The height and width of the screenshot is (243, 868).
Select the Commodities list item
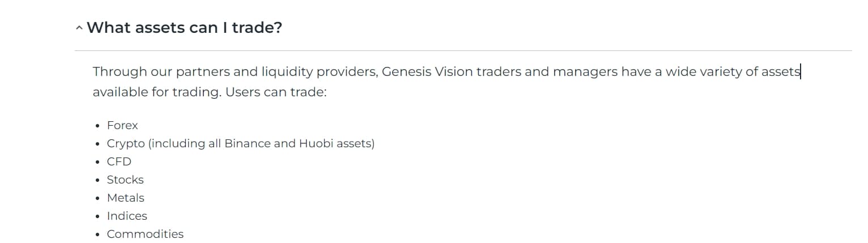click(145, 234)
